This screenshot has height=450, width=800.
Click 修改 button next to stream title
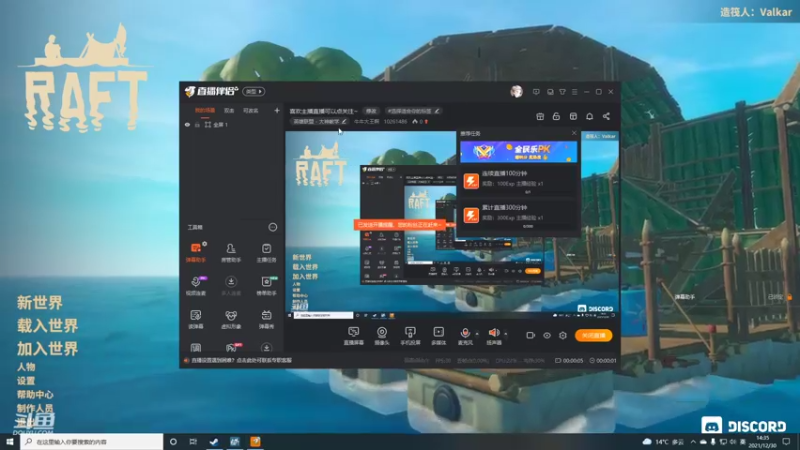[x=371, y=111]
